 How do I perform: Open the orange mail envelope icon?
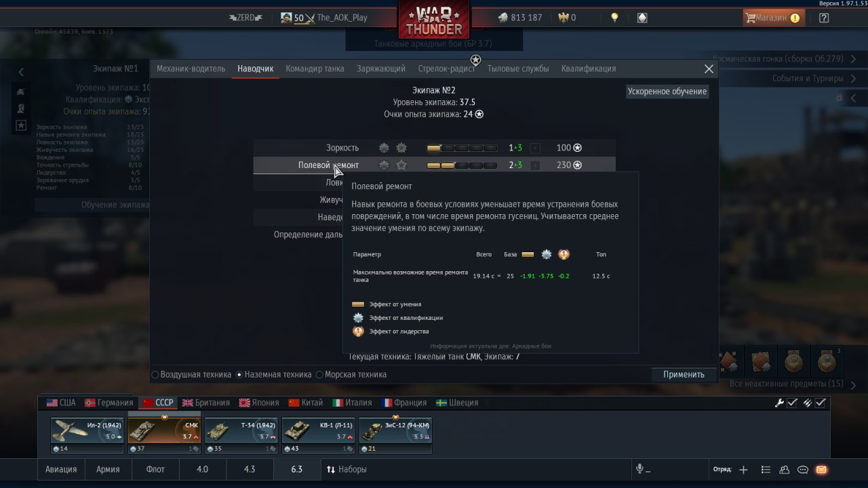click(821, 469)
